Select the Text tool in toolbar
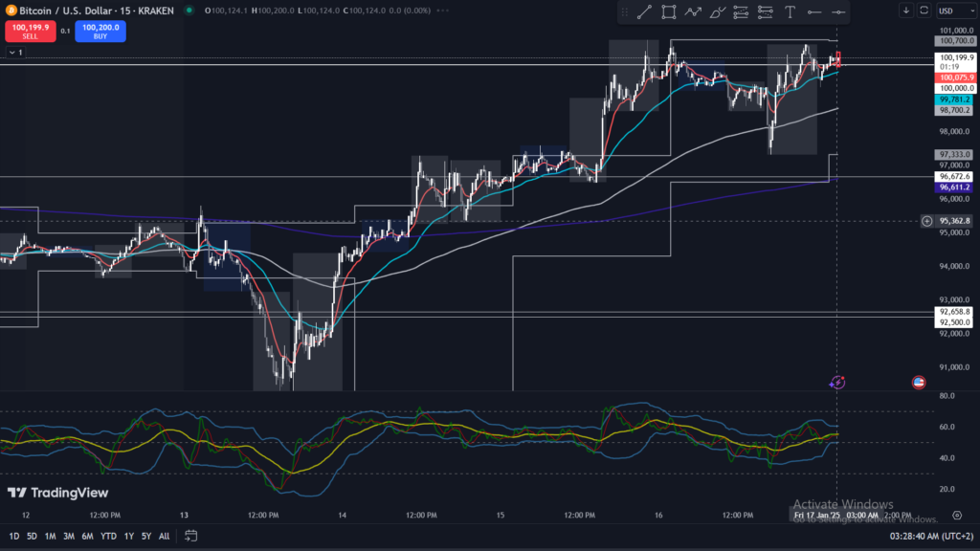The image size is (980, 551). 790,12
